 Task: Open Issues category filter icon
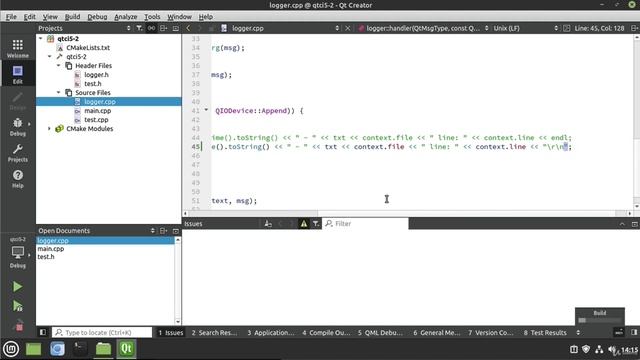click(x=316, y=224)
